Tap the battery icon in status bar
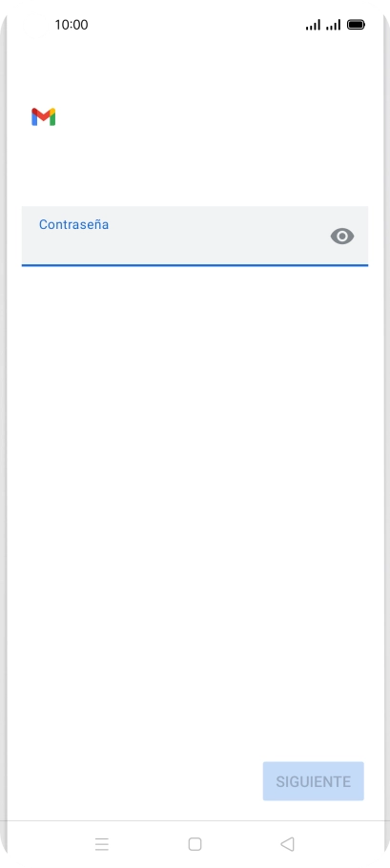390x868 pixels. 356,25
